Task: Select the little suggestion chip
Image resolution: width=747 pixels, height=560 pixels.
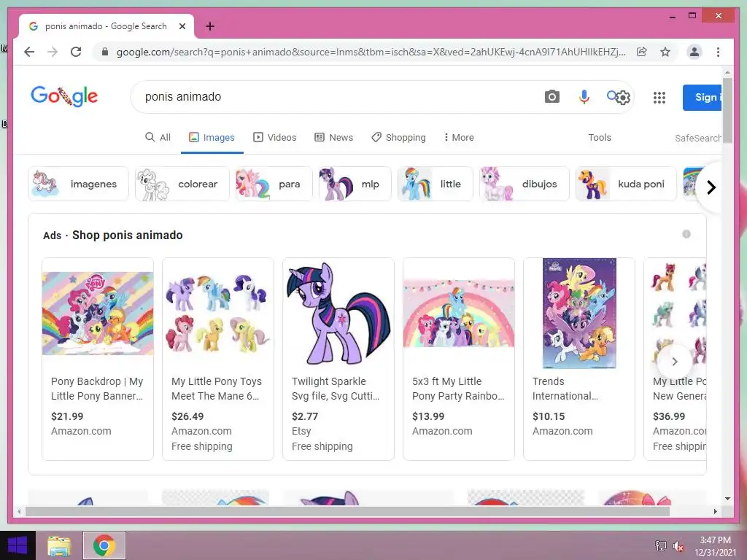Action: coord(435,184)
